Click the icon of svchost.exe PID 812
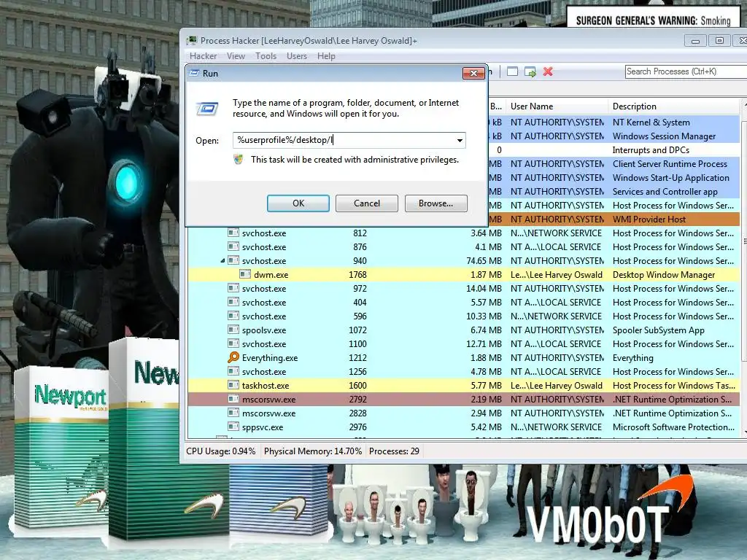The image size is (747, 560). tap(233, 233)
